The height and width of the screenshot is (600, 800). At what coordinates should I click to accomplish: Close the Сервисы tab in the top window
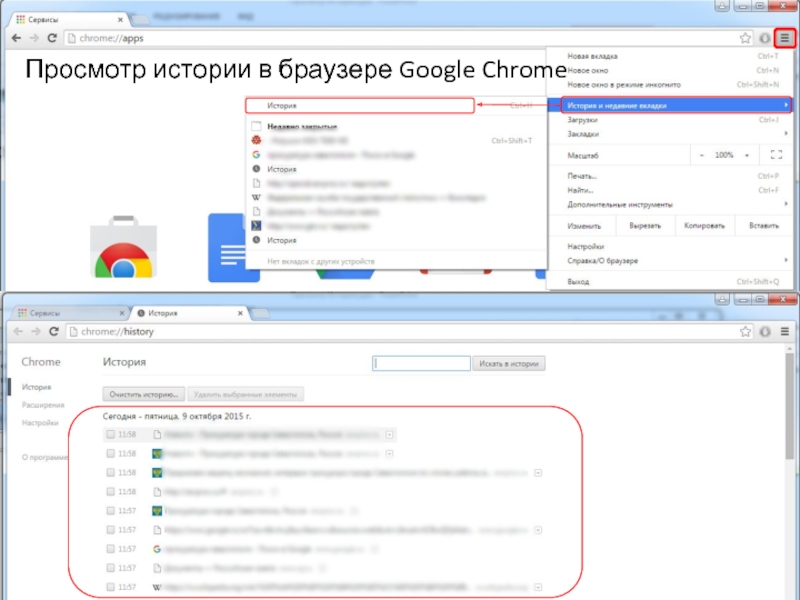(120, 19)
